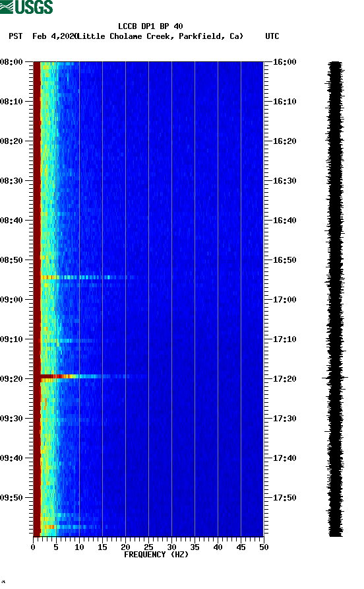Click the 17:30 UTC time label
Image resolution: width=364 pixels, height=589 pixels.
pos(284,419)
